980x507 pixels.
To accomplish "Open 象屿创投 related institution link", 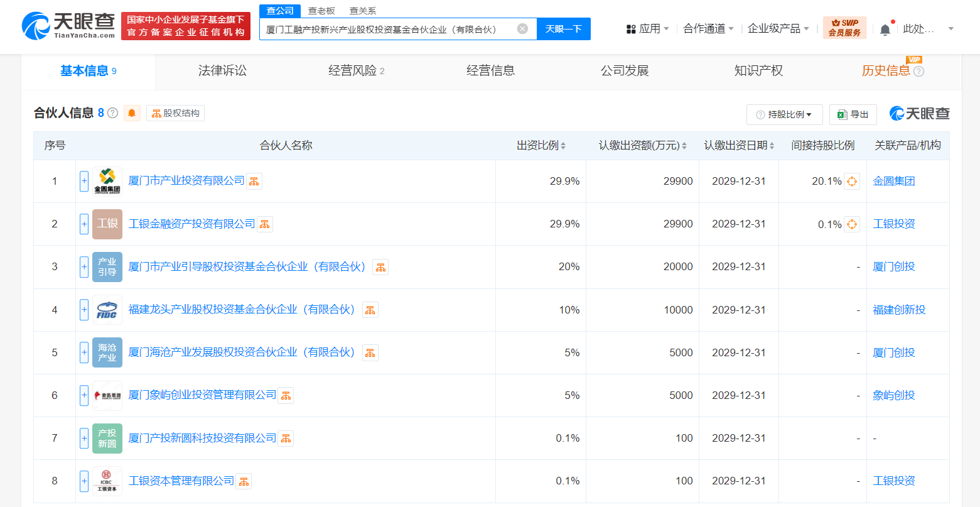I will pyautogui.click(x=894, y=396).
